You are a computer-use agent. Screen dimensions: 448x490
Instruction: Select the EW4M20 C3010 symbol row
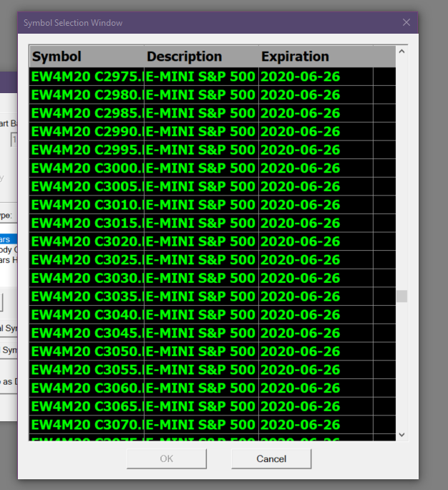click(x=213, y=205)
